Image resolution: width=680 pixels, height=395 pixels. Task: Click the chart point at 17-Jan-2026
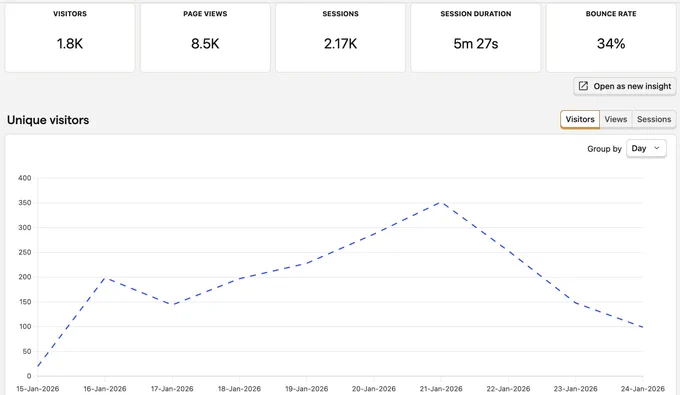tap(172, 304)
